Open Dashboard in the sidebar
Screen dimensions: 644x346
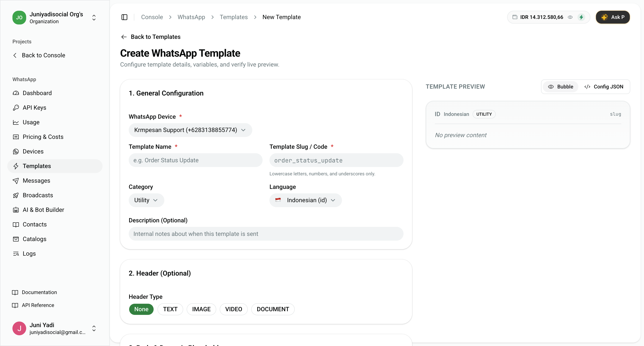coord(55,93)
